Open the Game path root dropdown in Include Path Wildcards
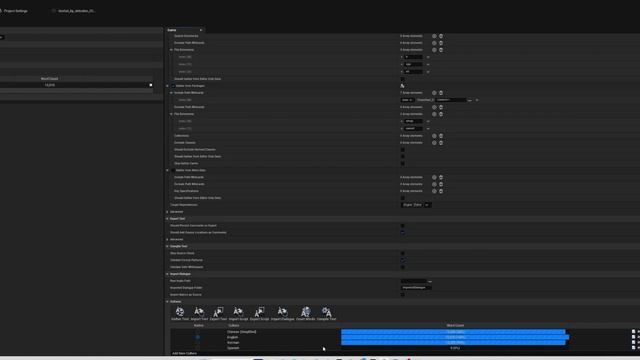The width and height of the screenshot is (640, 360). tap(407, 100)
